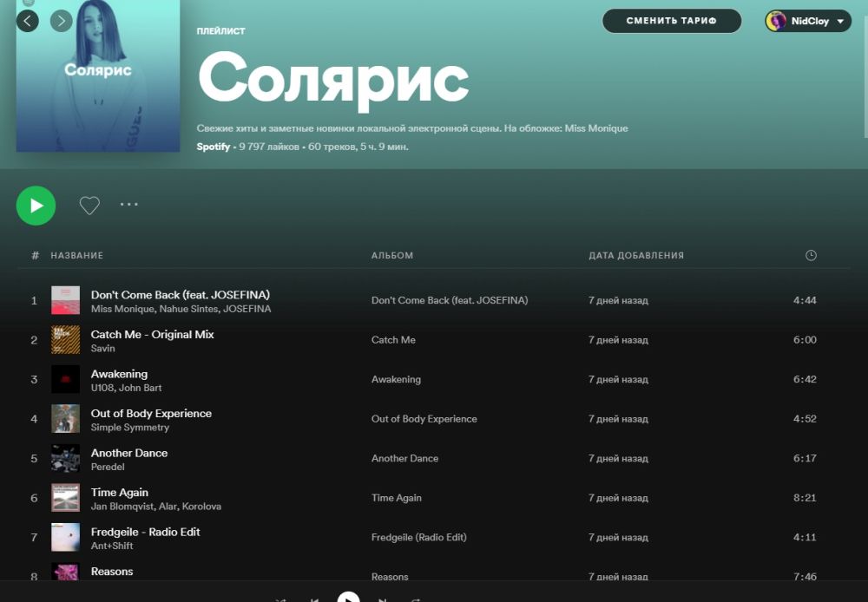The image size is (868, 602).
Task: Open artist John Bart
Action: 140,388
